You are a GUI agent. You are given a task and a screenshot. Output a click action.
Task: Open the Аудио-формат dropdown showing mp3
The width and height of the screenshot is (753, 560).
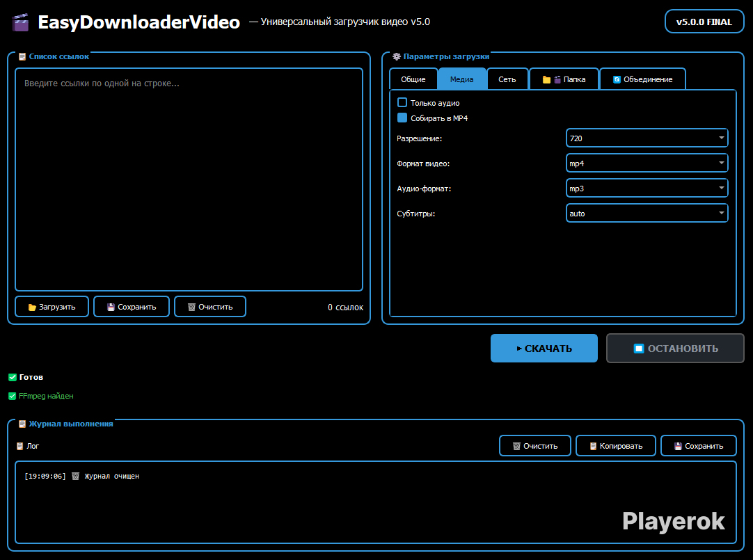coord(647,188)
